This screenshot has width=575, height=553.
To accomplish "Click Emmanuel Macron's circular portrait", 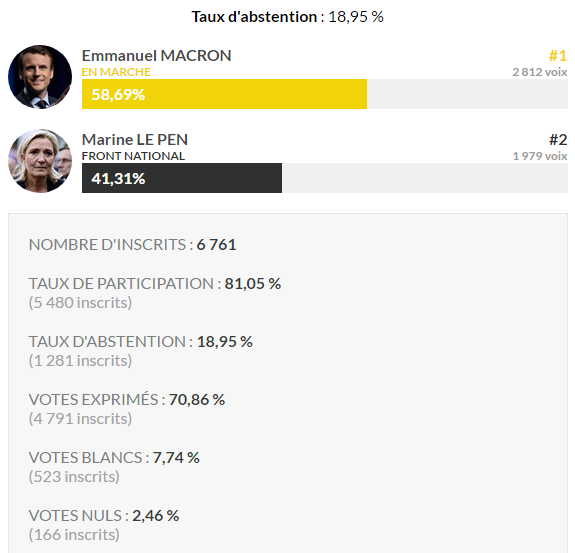I will pos(40,77).
